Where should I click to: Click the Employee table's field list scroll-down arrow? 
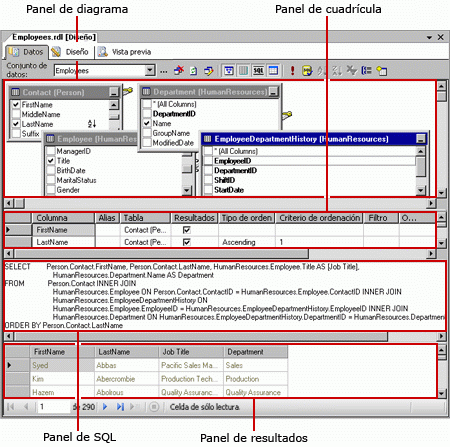point(187,190)
